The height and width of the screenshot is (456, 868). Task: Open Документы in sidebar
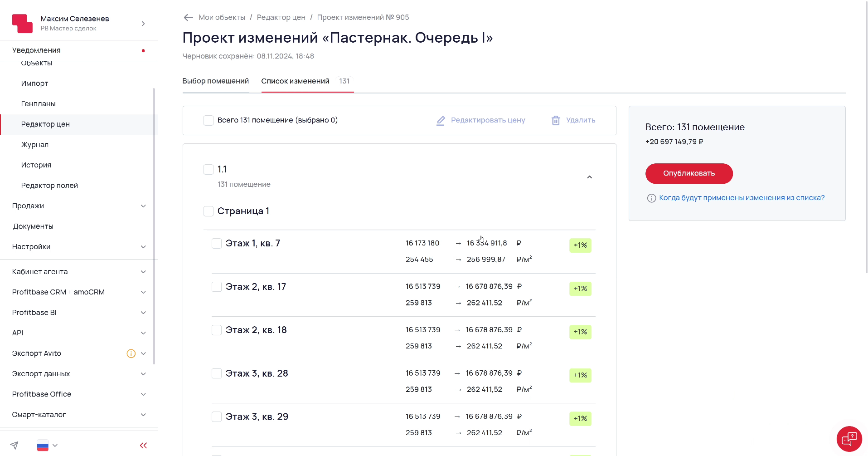(33, 226)
